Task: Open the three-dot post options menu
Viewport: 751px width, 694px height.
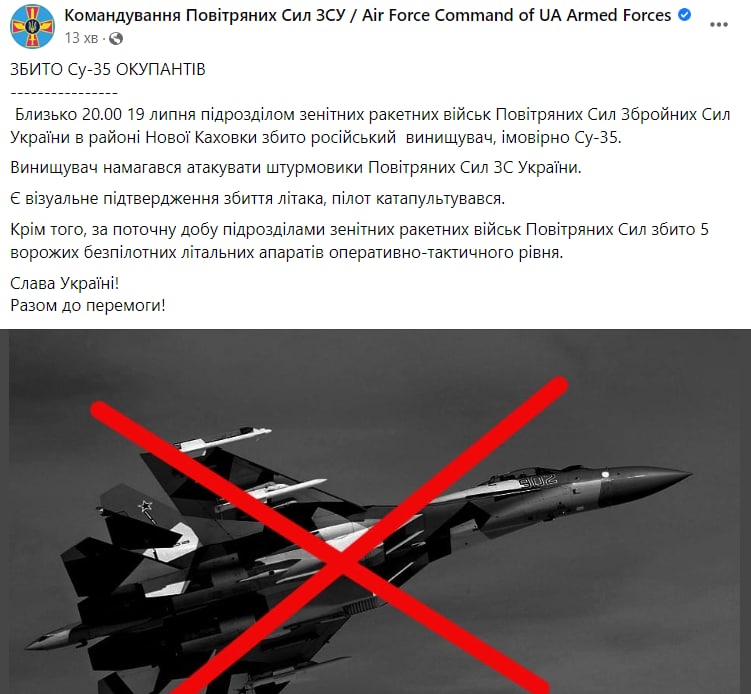Action: [x=718, y=25]
